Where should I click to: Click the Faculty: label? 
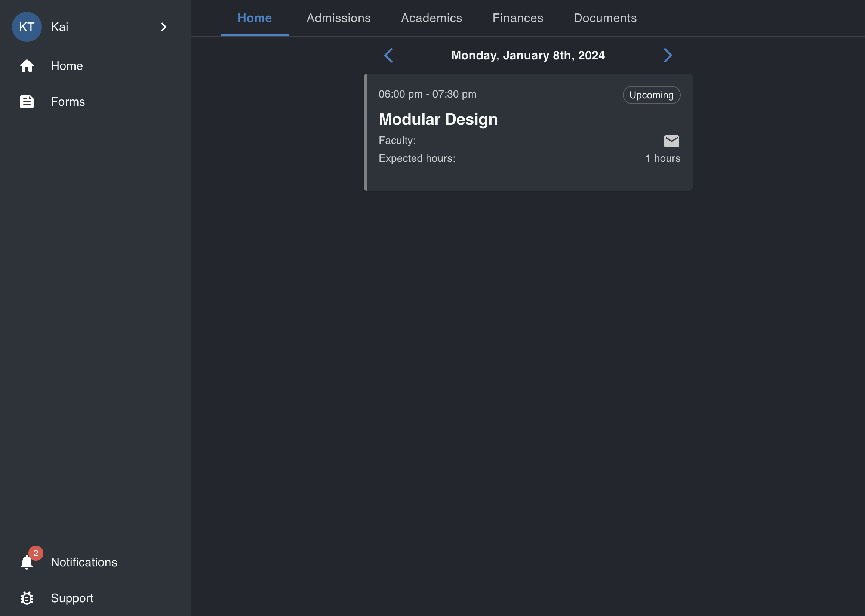click(397, 141)
